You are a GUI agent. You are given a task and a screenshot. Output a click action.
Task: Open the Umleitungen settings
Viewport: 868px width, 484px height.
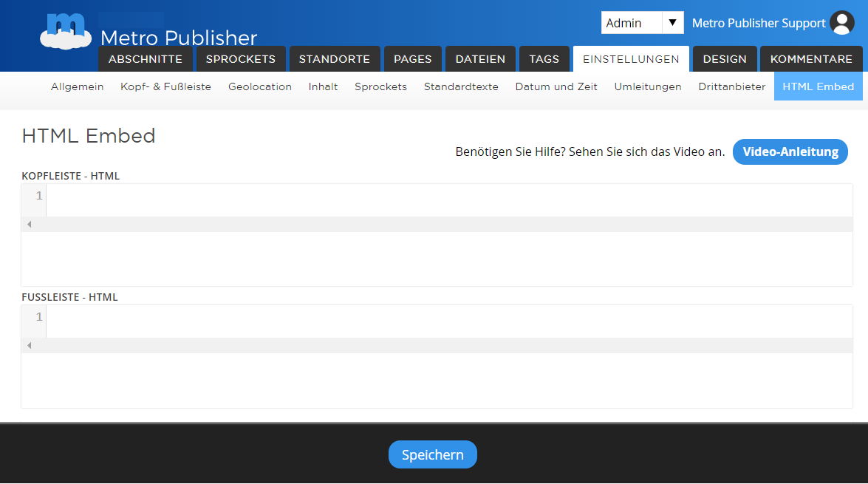click(x=648, y=86)
